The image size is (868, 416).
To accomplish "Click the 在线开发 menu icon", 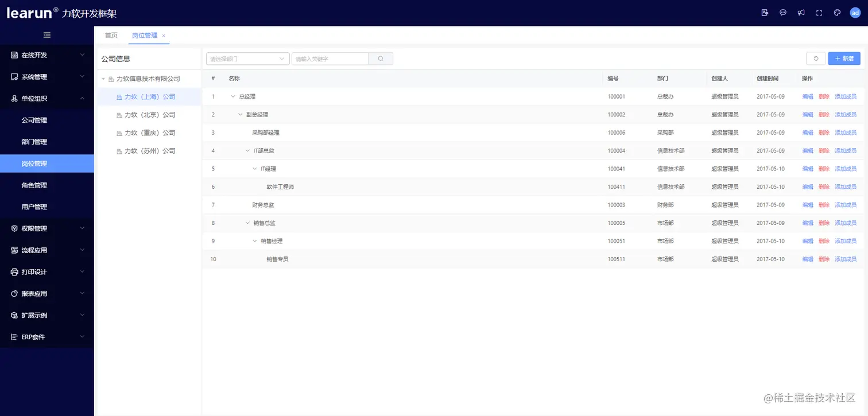I will coord(14,55).
